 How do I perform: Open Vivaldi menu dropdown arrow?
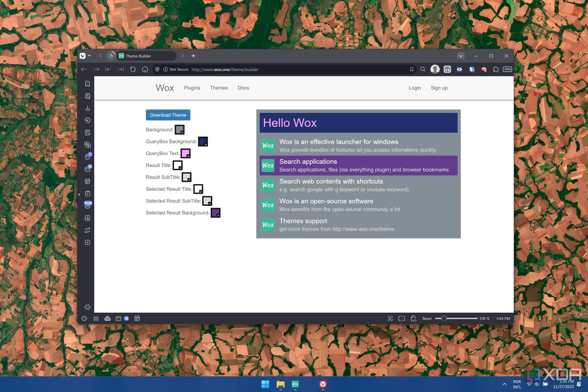click(x=89, y=56)
